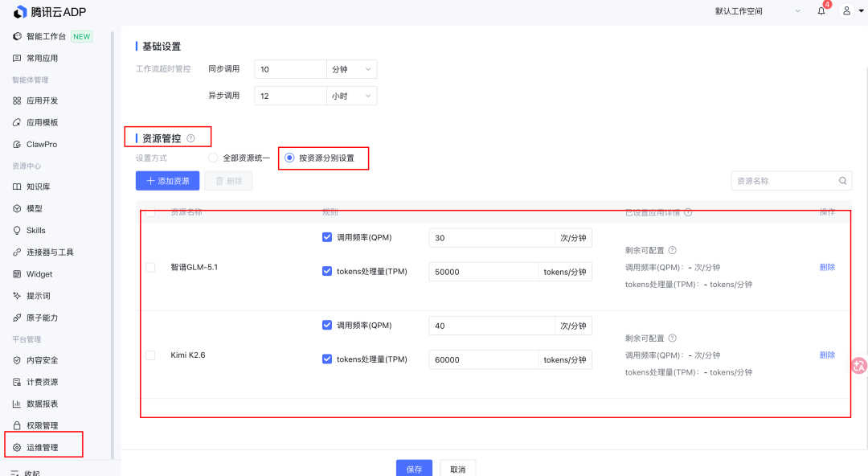Click the 资源名称 search field
Screen dimensions: 868x476
792,181
